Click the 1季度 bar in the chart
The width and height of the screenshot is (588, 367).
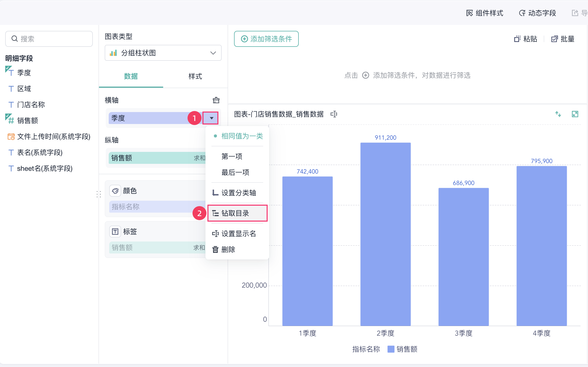(307, 251)
